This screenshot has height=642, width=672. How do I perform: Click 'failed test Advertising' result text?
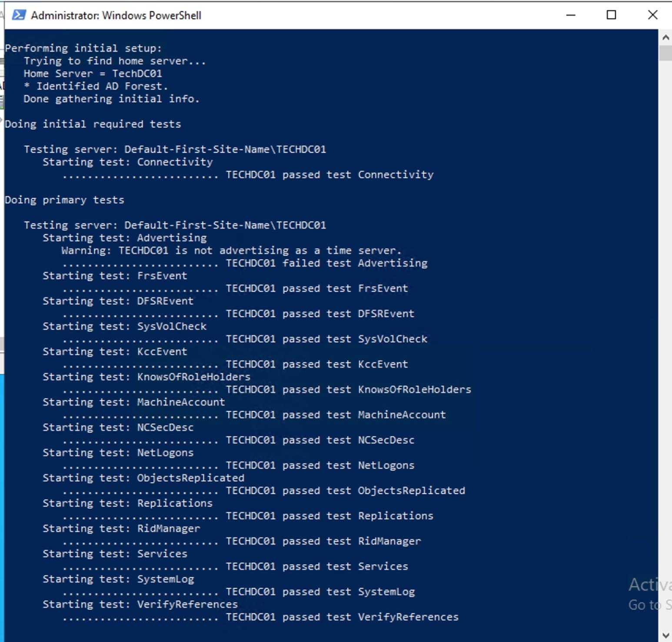326,263
